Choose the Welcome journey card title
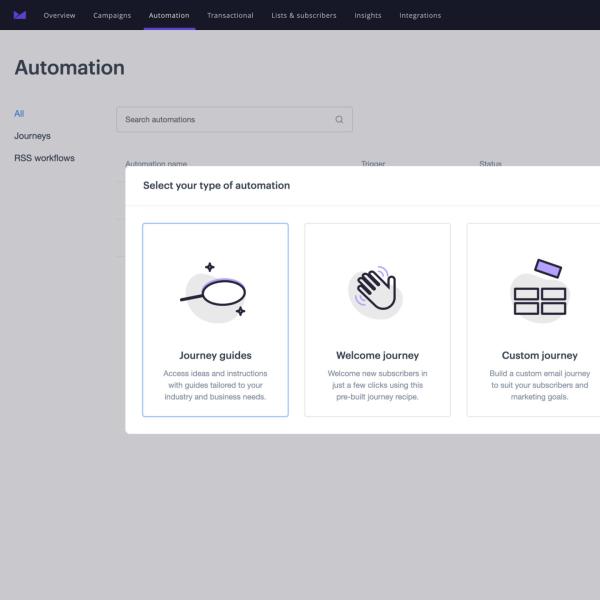600x600 pixels. coord(377,355)
